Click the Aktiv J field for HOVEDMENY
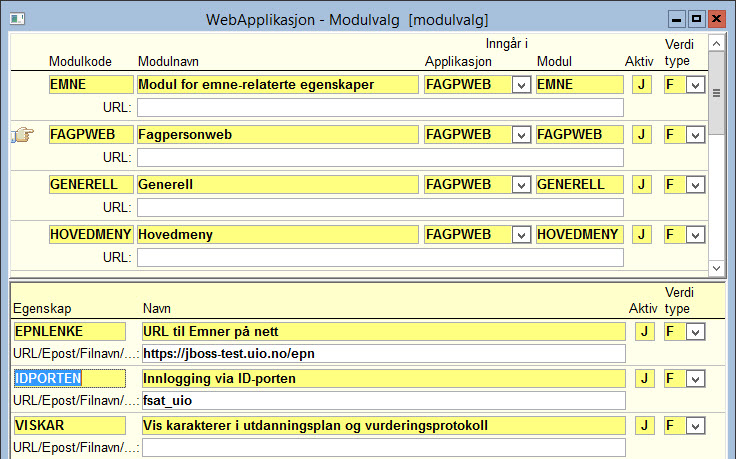Image resolution: width=736 pixels, height=459 pixels. (x=642, y=234)
